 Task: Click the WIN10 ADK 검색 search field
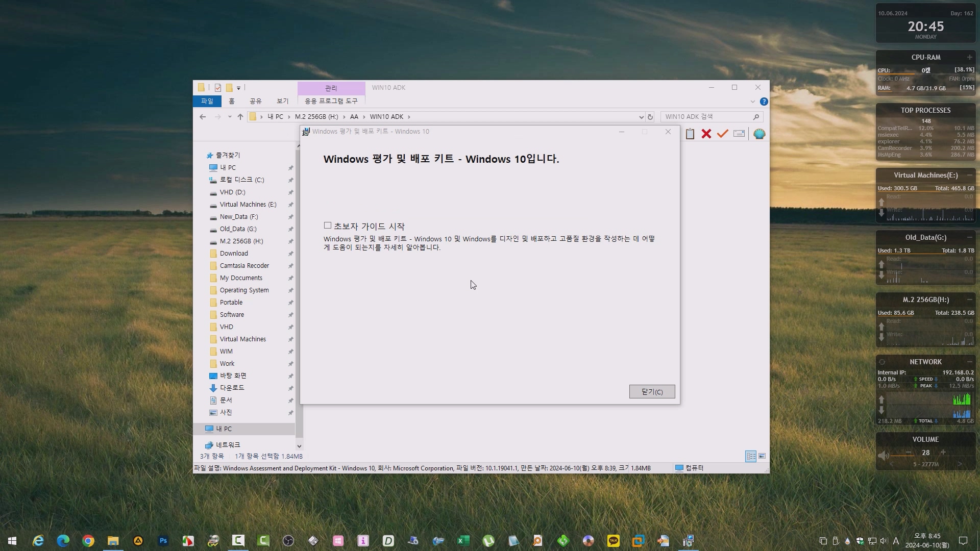click(x=706, y=117)
